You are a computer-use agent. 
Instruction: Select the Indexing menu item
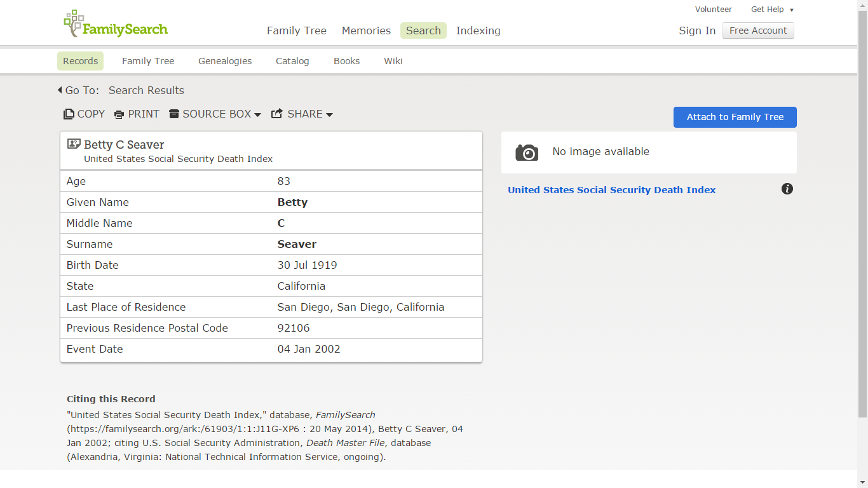478,30
